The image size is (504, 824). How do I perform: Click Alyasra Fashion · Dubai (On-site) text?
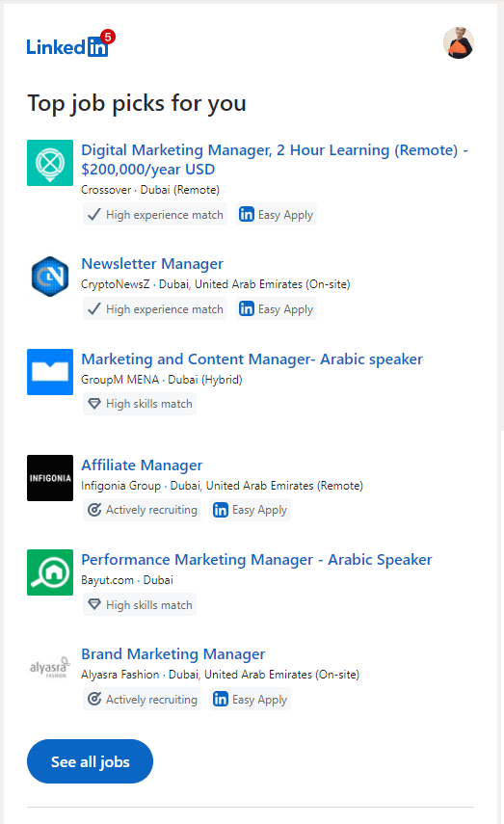click(x=221, y=675)
